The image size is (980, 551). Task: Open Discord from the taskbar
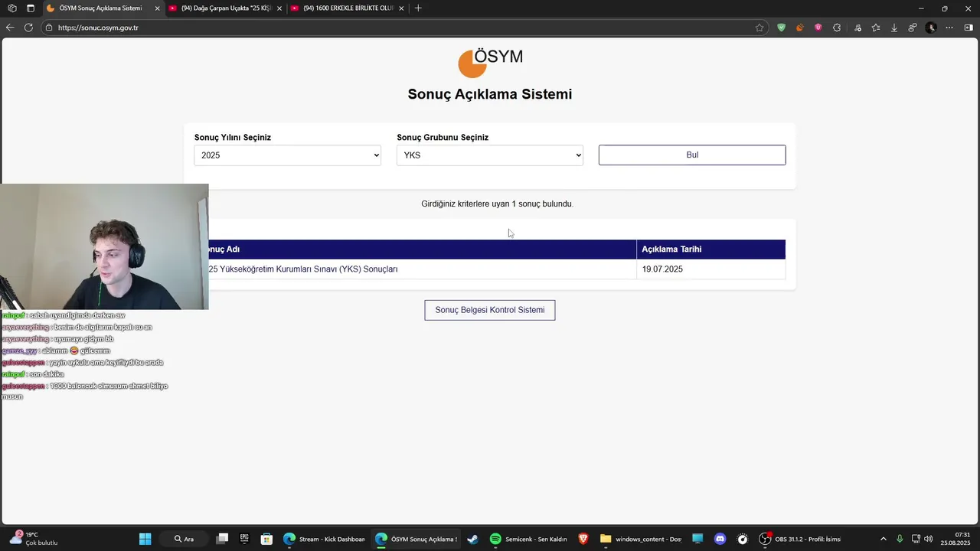tap(720, 539)
